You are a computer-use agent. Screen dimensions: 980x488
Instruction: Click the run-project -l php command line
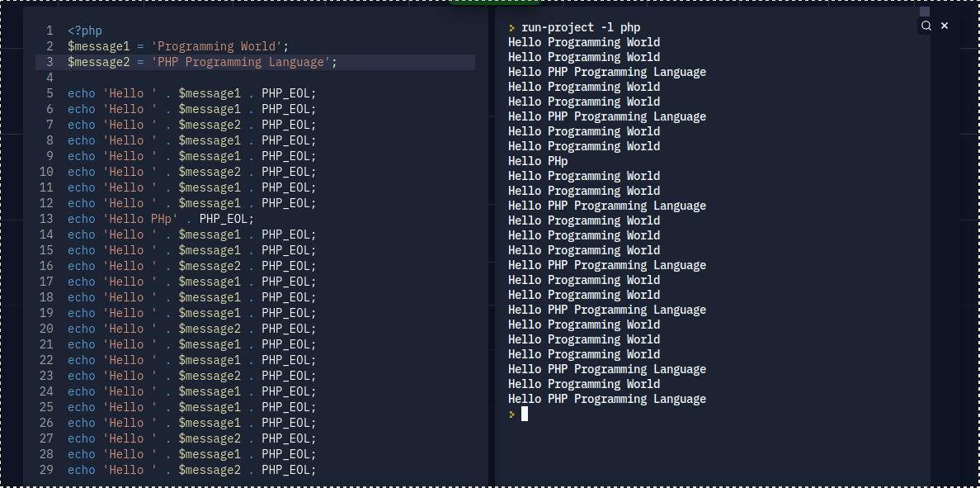coord(580,27)
